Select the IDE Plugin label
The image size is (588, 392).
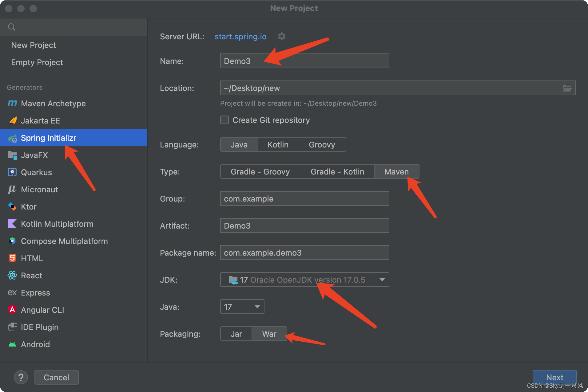click(40, 327)
